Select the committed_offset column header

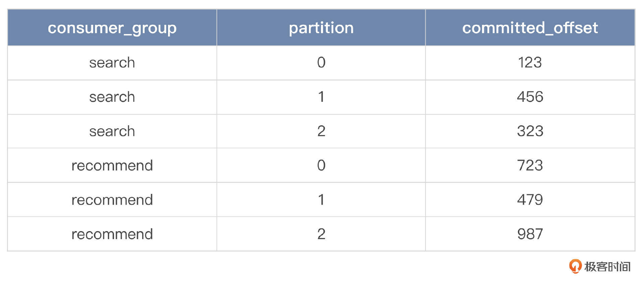(x=530, y=28)
